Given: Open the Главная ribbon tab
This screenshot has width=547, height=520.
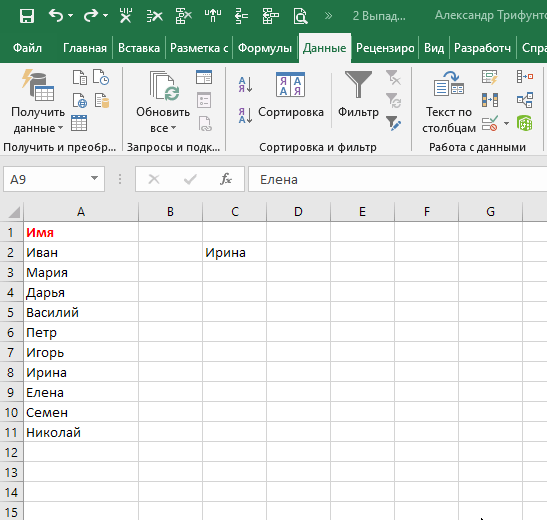Looking at the screenshot, I should pos(84,48).
